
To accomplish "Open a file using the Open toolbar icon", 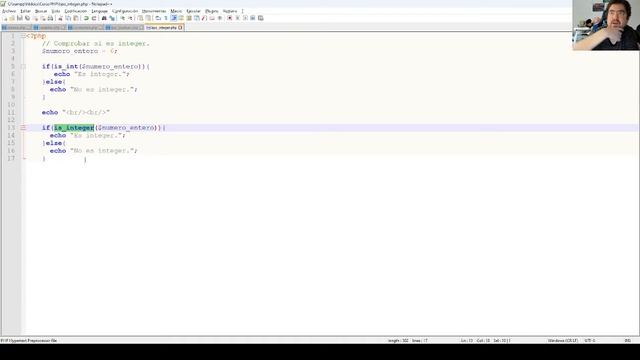I will (12, 18).
